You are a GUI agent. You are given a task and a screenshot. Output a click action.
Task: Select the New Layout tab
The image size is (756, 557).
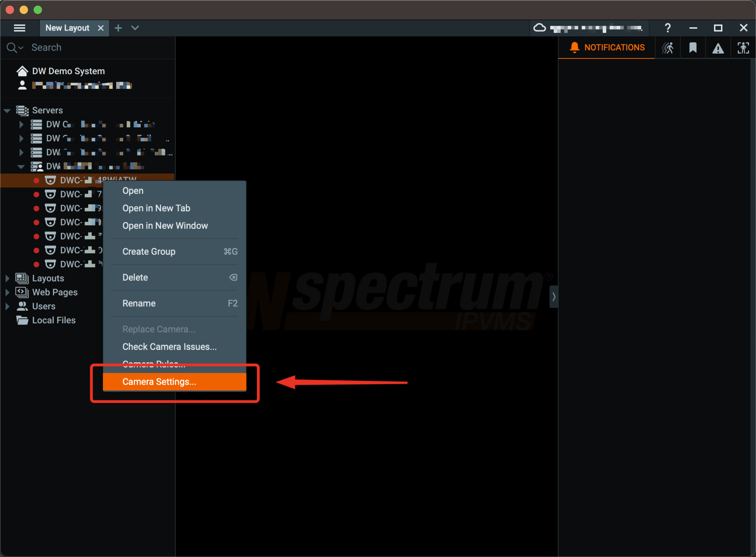(x=68, y=28)
